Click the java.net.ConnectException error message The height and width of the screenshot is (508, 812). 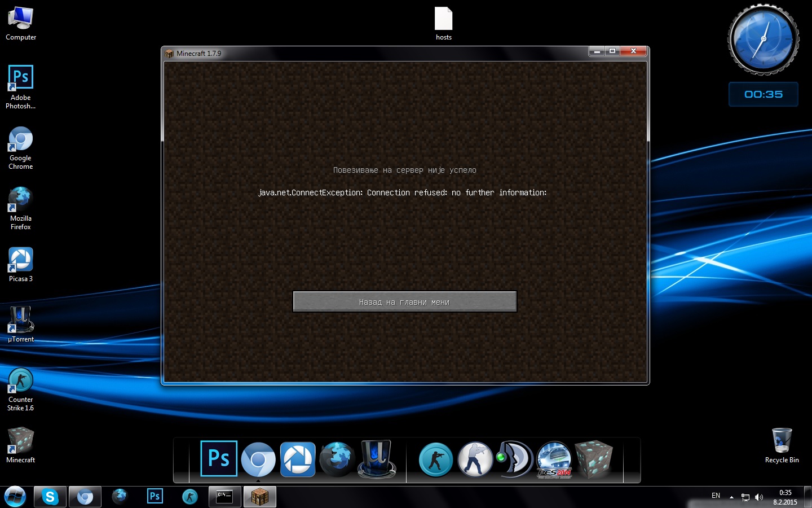pyautogui.click(x=403, y=192)
